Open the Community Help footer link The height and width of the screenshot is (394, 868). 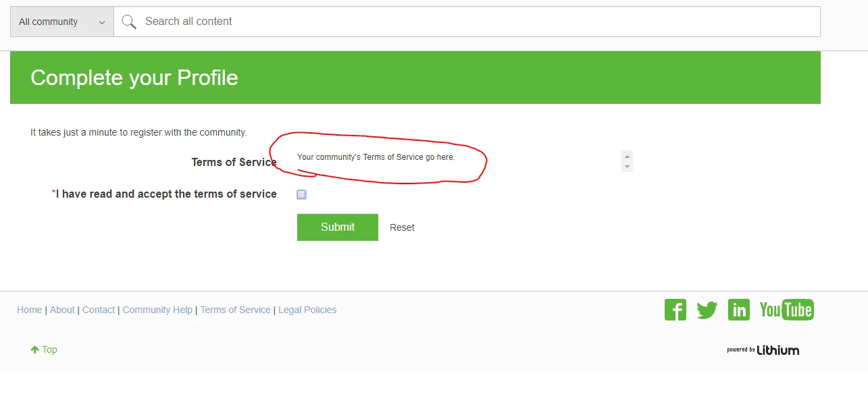(x=157, y=310)
